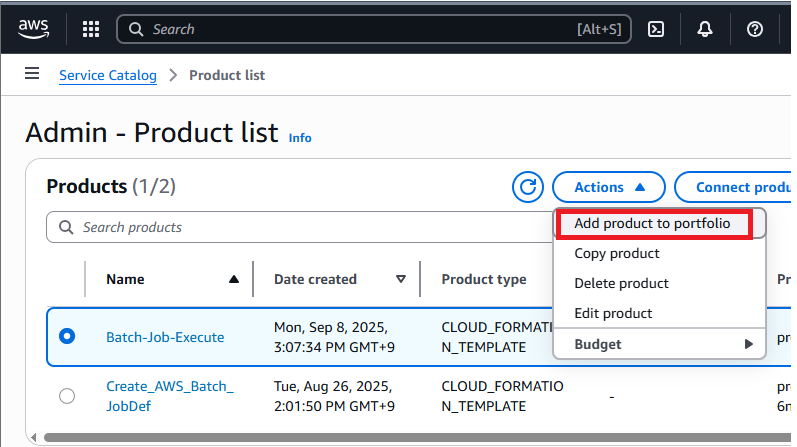
Task: Open the AWS services grid menu
Action: (x=91, y=29)
